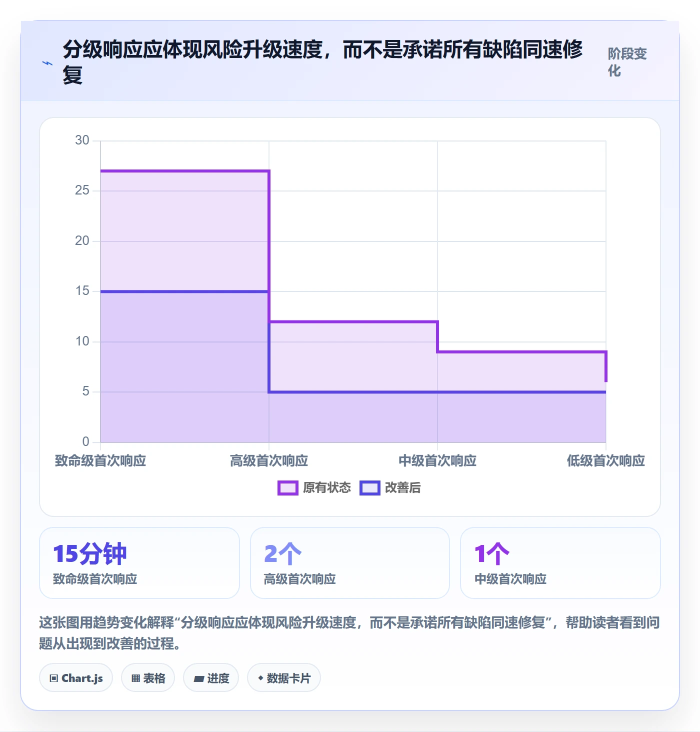Click the 原有状态 legend label
The height and width of the screenshot is (732, 700).
pyautogui.click(x=327, y=488)
